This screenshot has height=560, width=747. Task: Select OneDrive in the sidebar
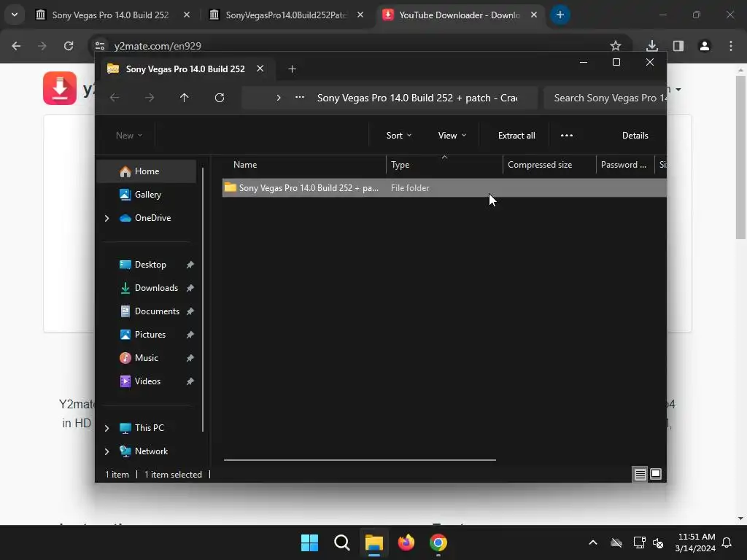(x=152, y=218)
